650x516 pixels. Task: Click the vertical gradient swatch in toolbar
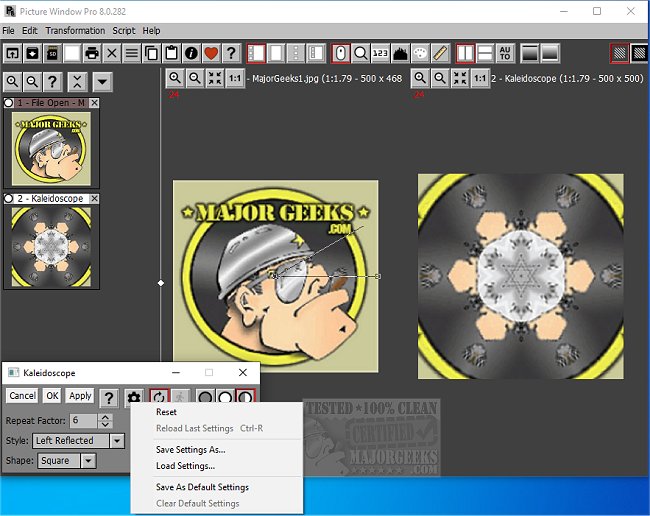[530, 53]
